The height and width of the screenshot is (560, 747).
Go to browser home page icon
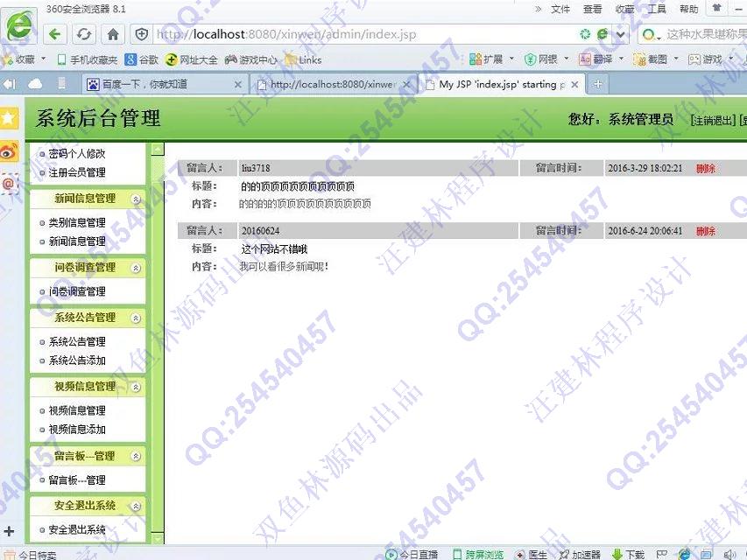113,34
